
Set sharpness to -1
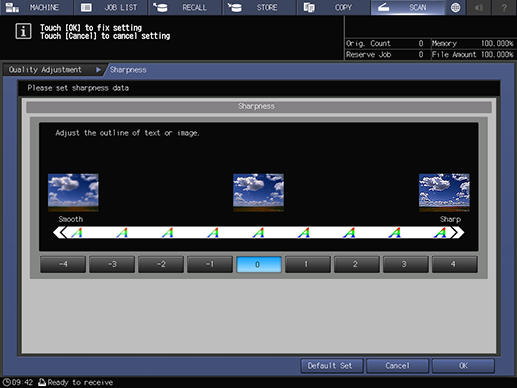[x=210, y=264]
